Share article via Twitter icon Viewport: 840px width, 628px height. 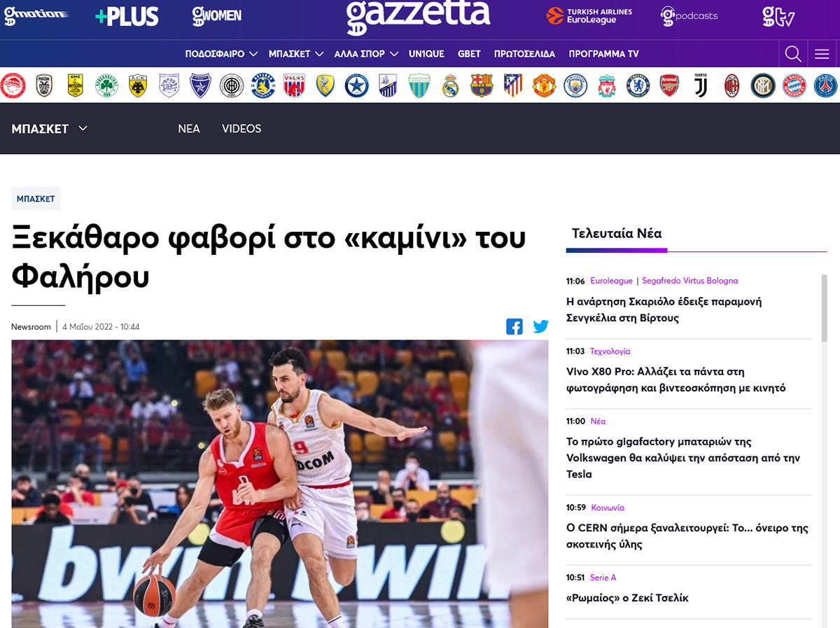pos(540,326)
